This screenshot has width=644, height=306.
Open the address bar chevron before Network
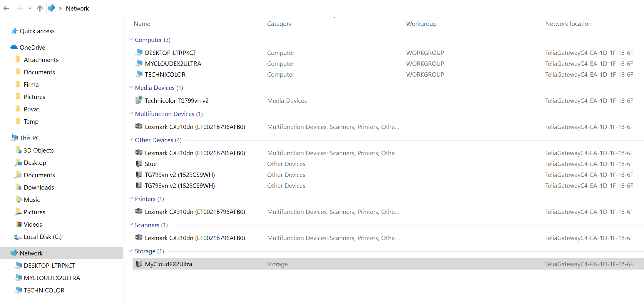60,8
